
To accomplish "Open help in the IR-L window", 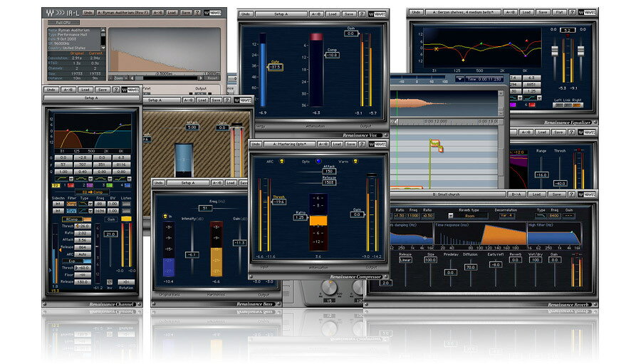I will point(197,13).
